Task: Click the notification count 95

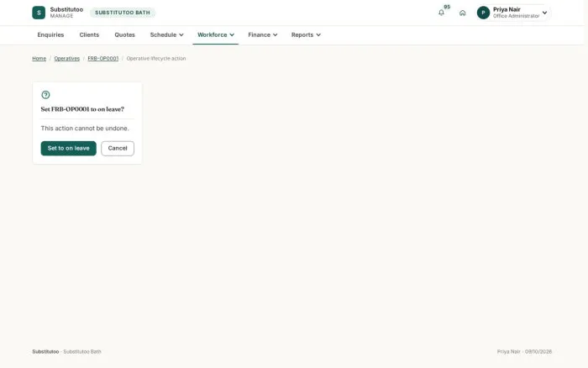Action: click(447, 7)
